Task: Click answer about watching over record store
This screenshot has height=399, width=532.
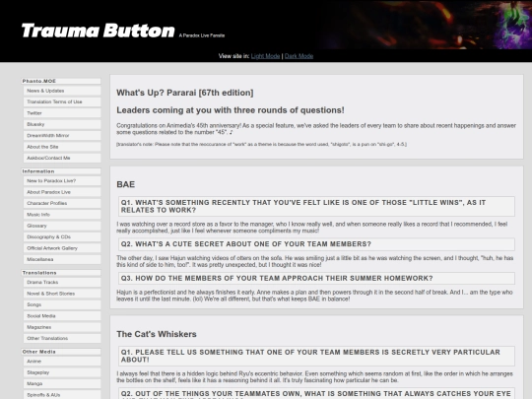Action: [x=311, y=228]
